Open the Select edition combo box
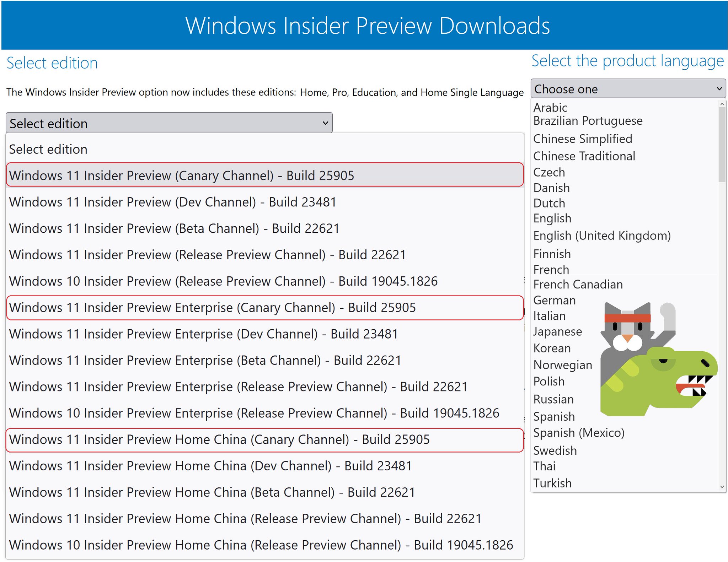 (169, 123)
